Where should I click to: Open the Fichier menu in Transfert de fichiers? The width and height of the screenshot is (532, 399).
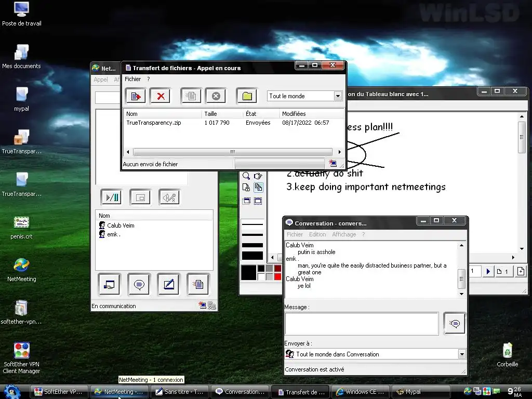tap(132, 79)
